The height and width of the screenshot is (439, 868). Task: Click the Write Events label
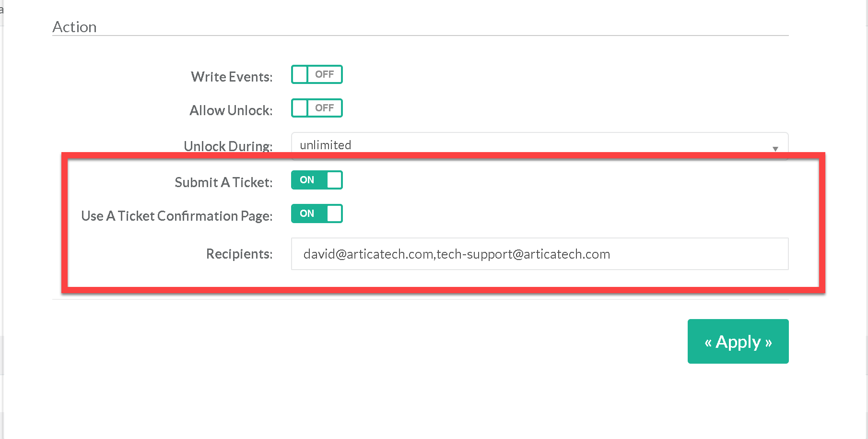tap(232, 77)
